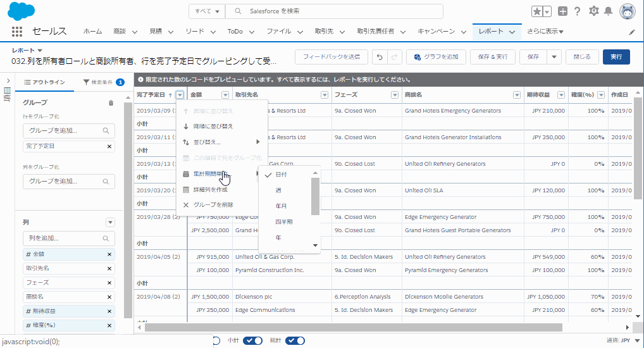Click the pencil edit navigation icon
Screen dimensions: 644x348
pos(632,32)
